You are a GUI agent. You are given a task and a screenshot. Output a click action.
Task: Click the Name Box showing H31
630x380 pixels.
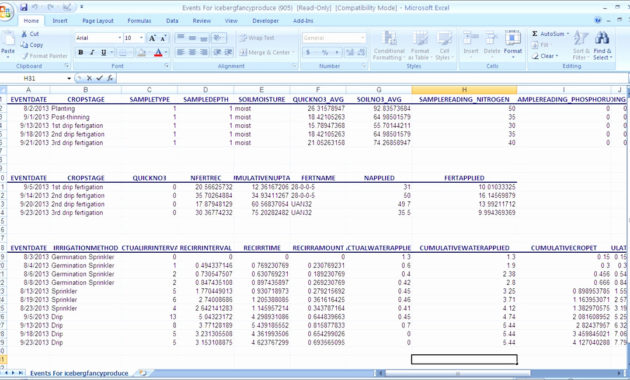click(33, 78)
